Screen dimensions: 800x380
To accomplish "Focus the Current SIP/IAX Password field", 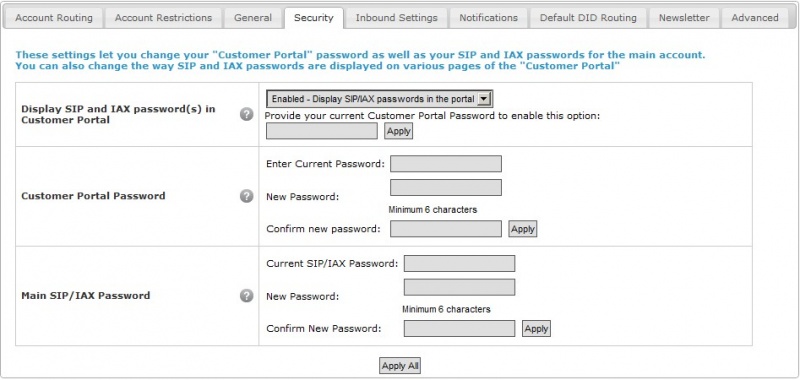I will pyautogui.click(x=459, y=264).
